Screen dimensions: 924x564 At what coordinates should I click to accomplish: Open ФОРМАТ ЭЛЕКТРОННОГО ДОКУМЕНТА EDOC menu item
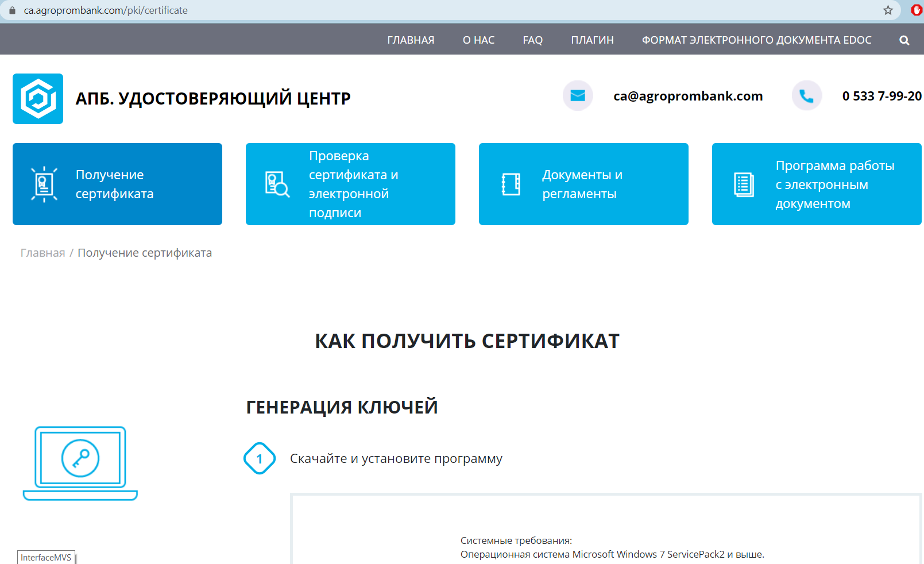[x=756, y=40]
